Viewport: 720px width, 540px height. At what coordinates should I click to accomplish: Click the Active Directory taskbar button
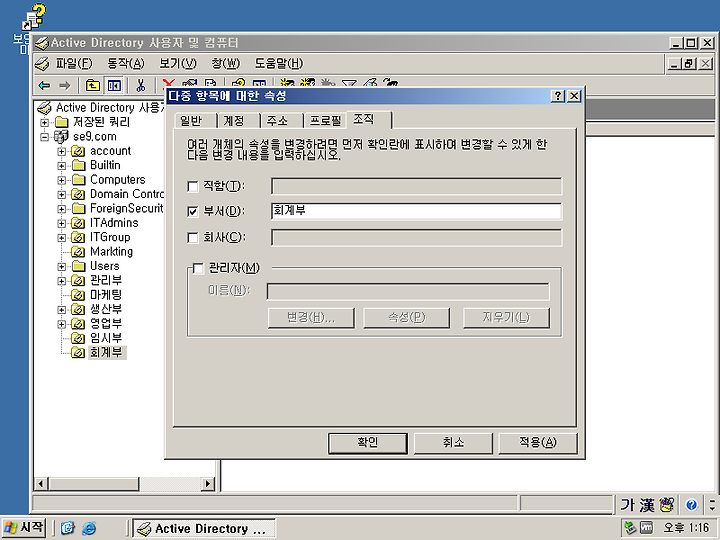coord(204,529)
